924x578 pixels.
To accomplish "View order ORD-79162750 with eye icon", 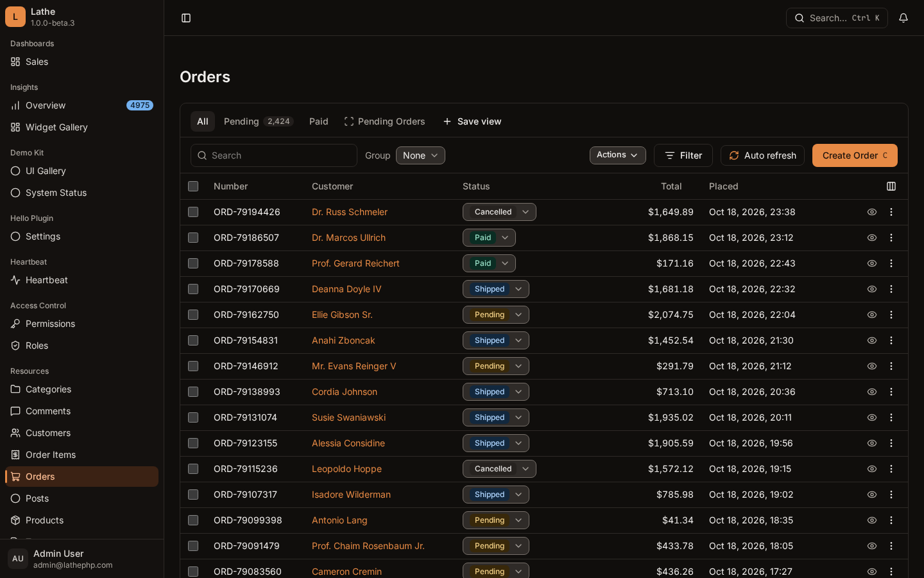I will tap(872, 315).
